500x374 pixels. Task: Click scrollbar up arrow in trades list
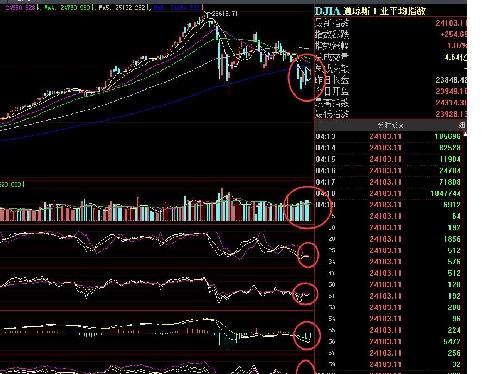tap(465, 134)
